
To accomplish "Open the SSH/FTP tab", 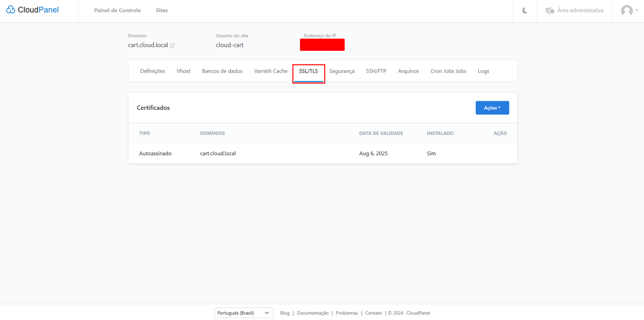I will point(376,71).
